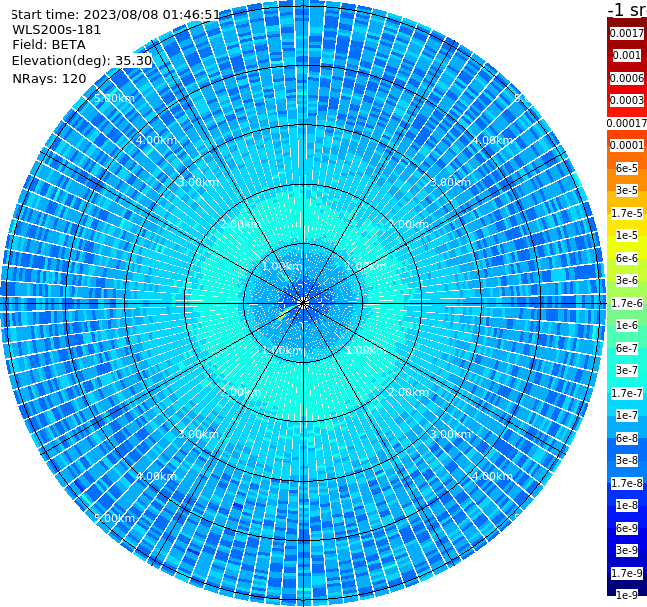Click the 3e-7 colorbar label
This screenshot has height=607, width=647.
[627, 370]
